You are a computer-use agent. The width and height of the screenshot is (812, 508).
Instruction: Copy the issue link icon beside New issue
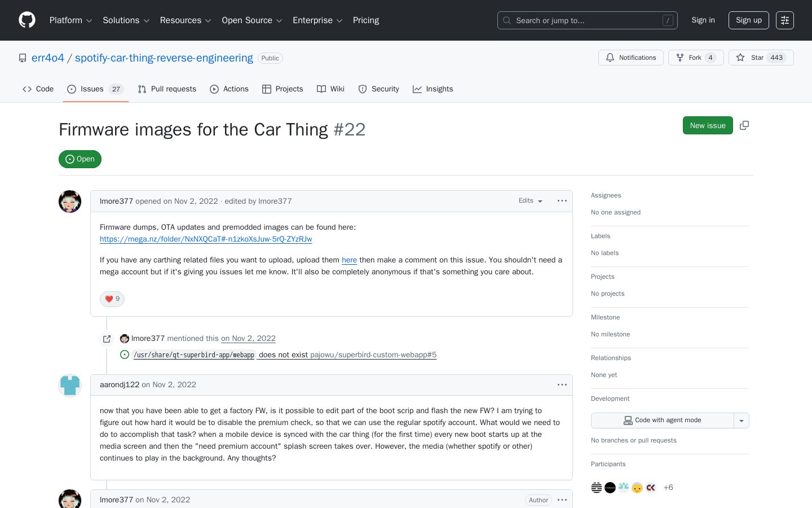(x=744, y=125)
